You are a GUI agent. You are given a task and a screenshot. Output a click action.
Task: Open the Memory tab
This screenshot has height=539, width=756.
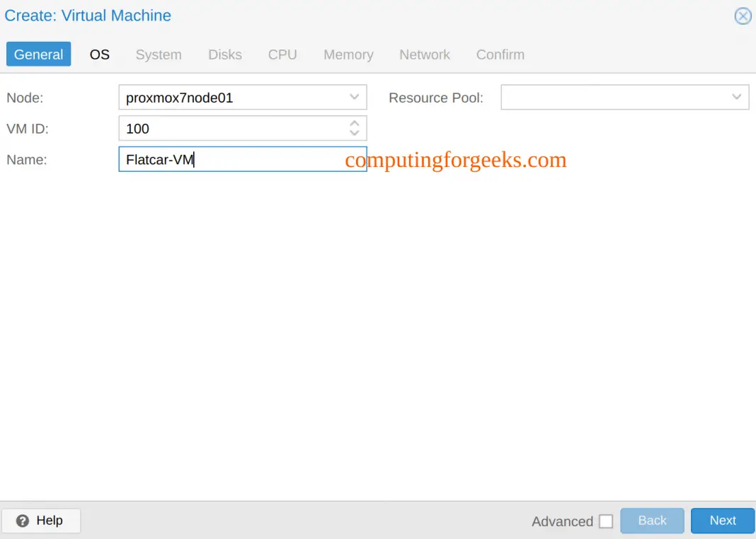[348, 54]
